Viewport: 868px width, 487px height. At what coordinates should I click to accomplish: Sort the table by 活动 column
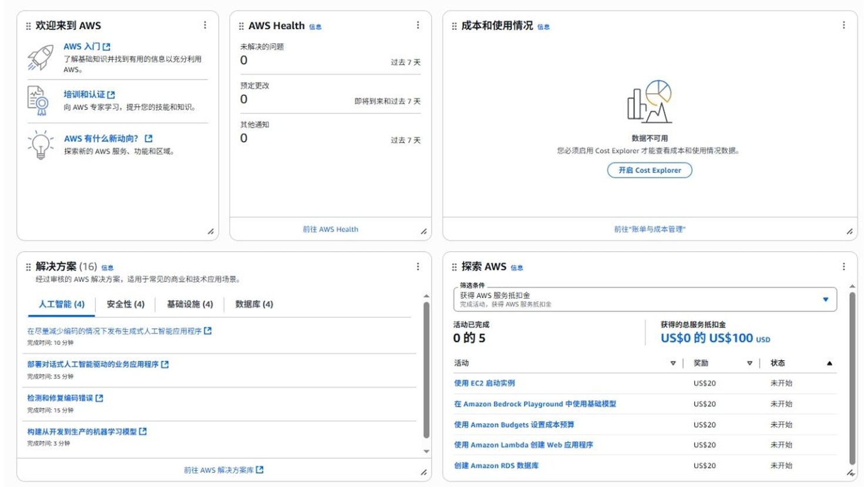click(x=672, y=363)
